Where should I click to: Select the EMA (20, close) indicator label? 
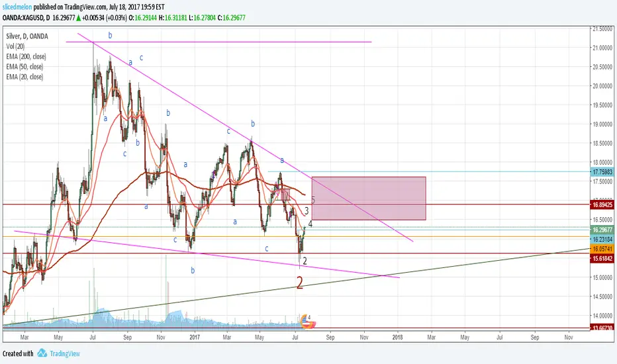click(24, 77)
